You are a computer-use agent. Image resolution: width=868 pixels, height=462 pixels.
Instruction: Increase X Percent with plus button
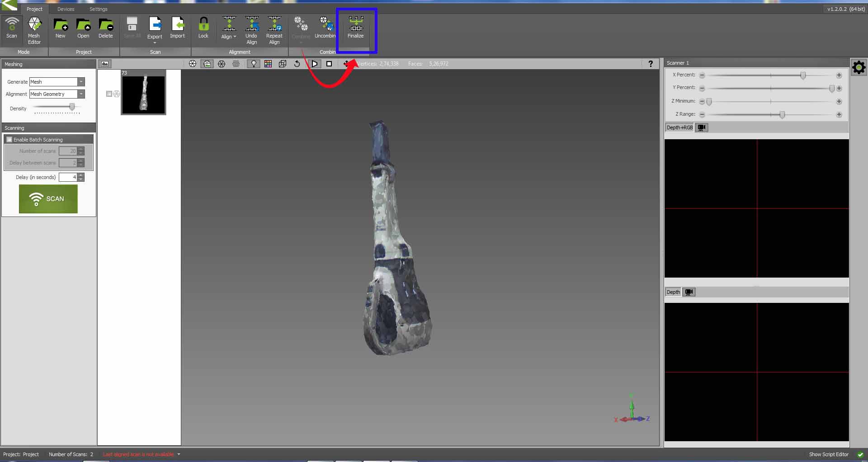839,75
